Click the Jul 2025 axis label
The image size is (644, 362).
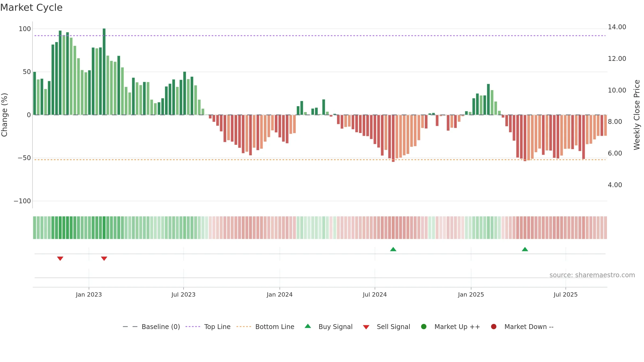(566, 295)
